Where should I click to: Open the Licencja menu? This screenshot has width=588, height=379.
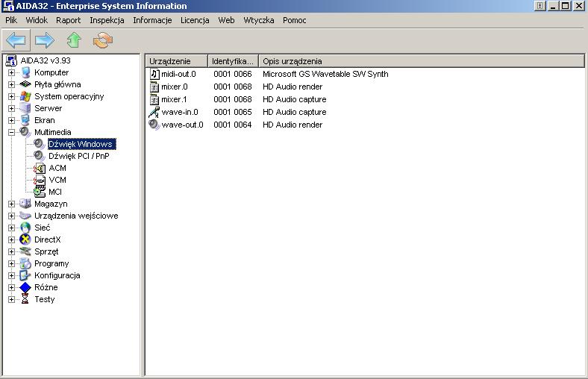pyautogui.click(x=195, y=20)
